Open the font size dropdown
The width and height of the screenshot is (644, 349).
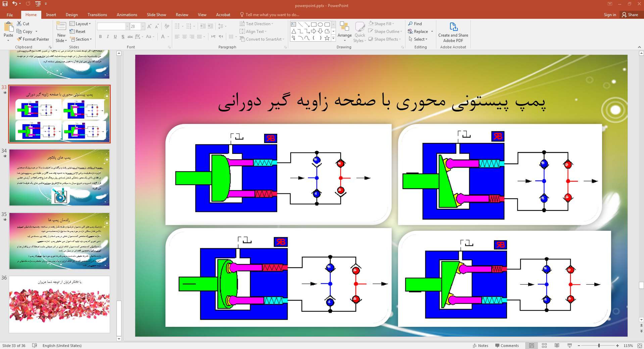(143, 27)
